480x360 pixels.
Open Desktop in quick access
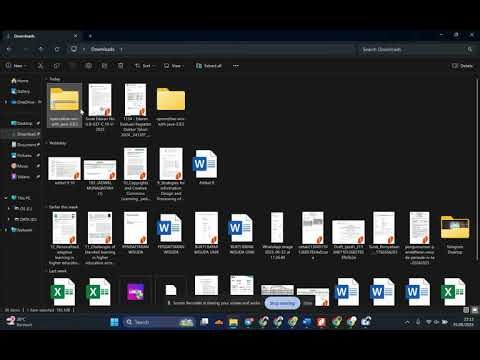pyautogui.click(x=22, y=123)
